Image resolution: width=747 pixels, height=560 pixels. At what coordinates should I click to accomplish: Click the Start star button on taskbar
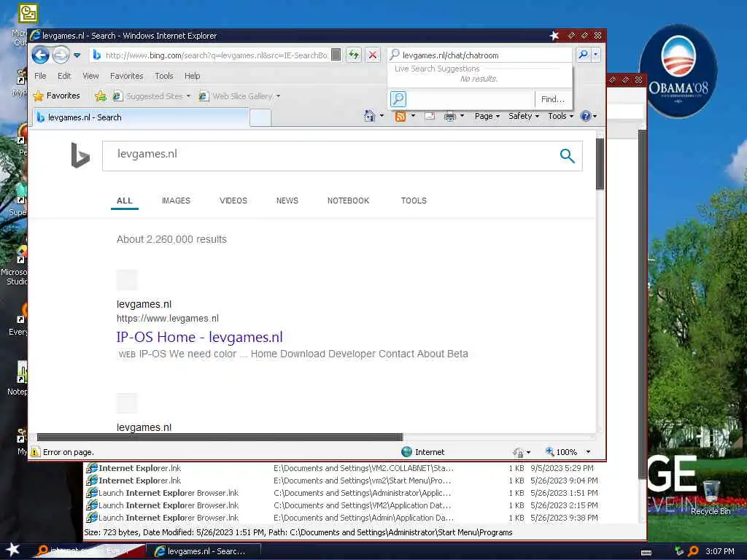(x=13, y=550)
